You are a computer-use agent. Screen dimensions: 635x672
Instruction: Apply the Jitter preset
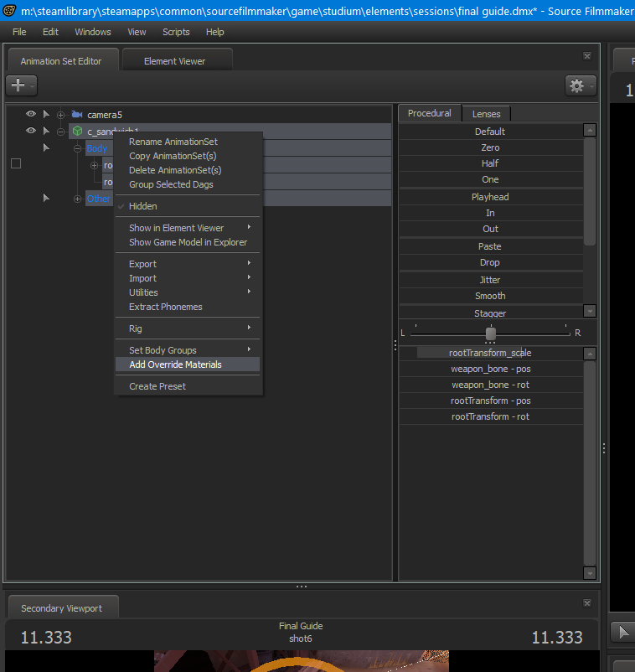pos(491,280)
